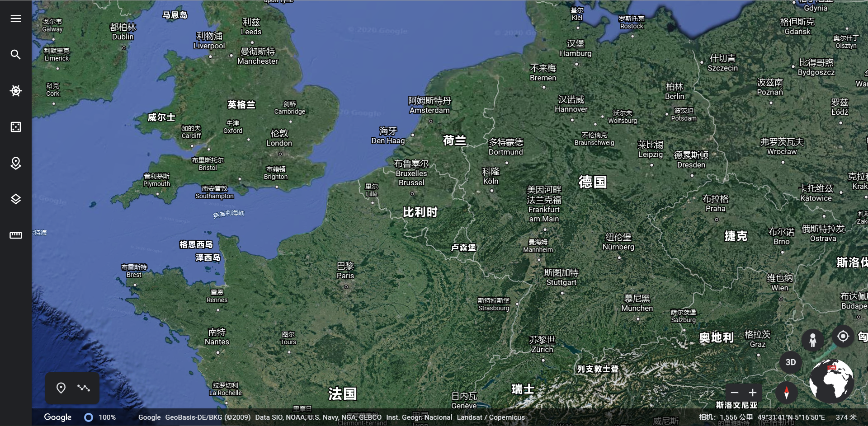Click the Nantes city label
The image size is (868, 426).
pos(217,337)
